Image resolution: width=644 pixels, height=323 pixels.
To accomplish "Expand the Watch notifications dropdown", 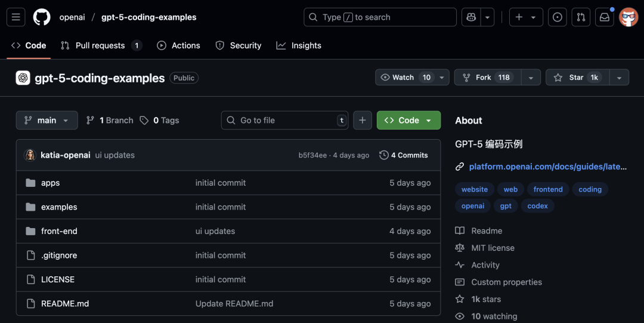I will (442, 78).
